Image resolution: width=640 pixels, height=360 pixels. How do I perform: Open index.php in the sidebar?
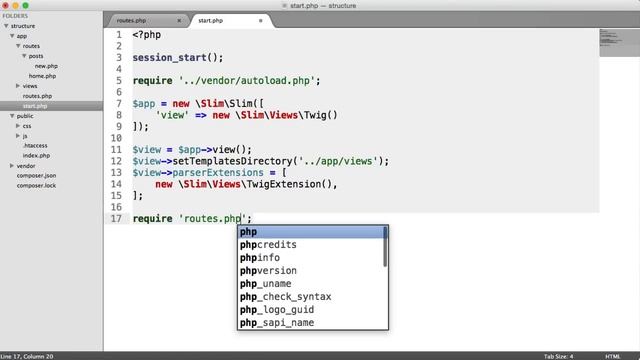[x=36, y=156]
